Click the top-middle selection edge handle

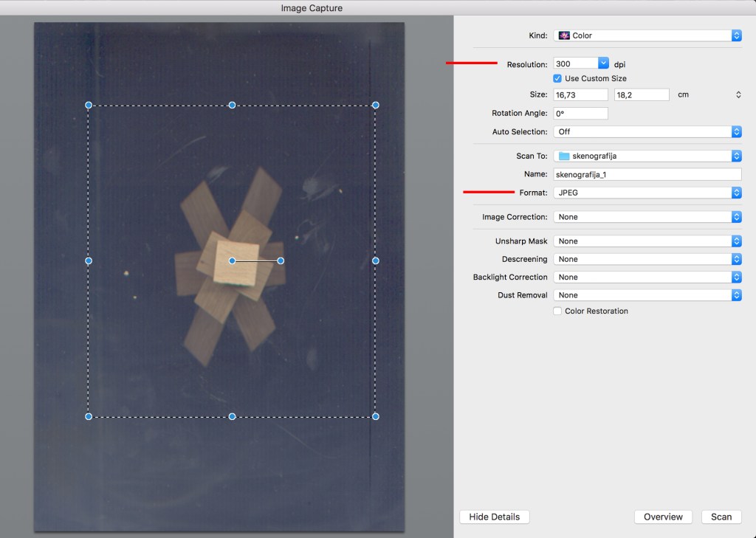(x=232, y=106)
